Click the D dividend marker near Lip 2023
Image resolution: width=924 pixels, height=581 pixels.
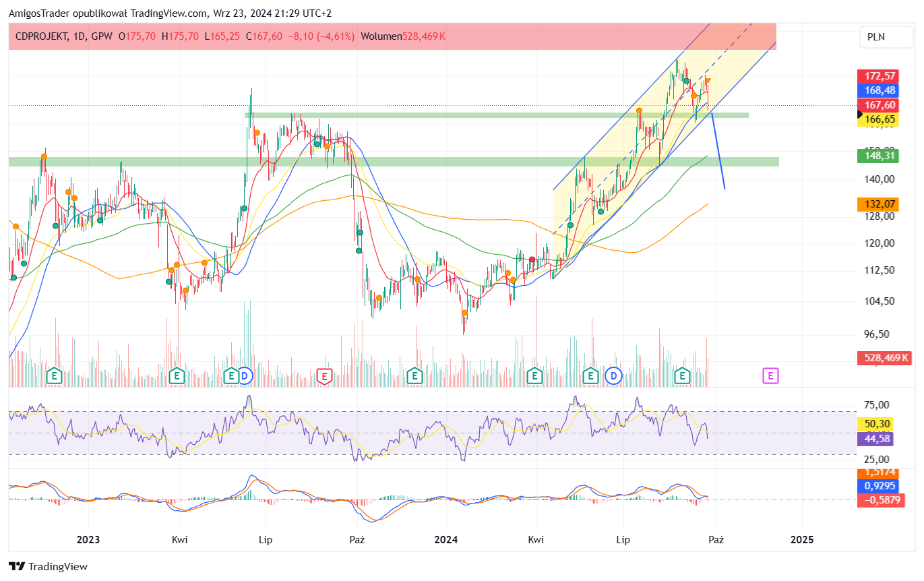[245, 376]
